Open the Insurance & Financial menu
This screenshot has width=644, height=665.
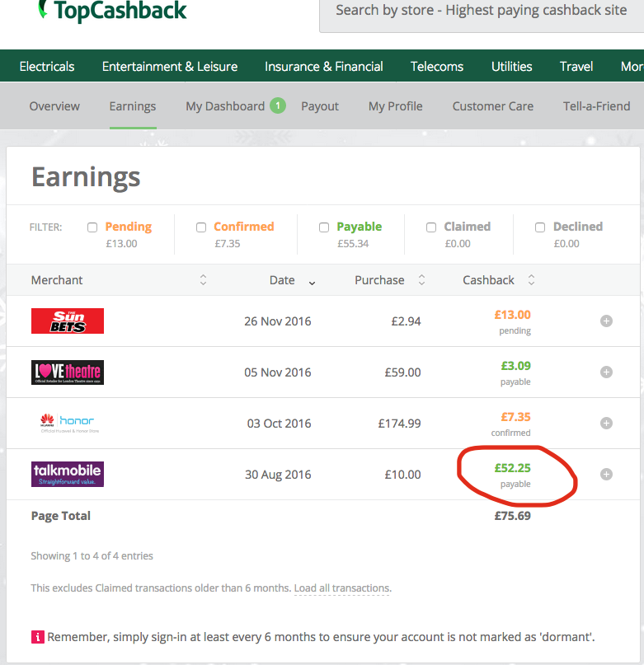tap(323, 67)
